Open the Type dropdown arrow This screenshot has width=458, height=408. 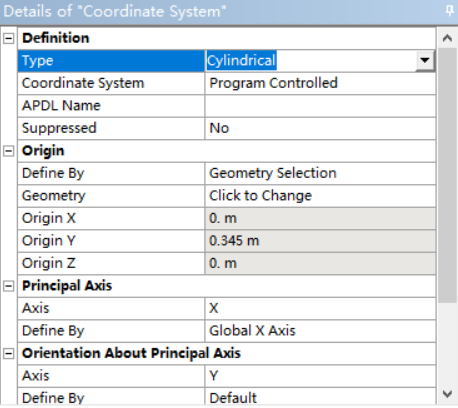point(425,61)
